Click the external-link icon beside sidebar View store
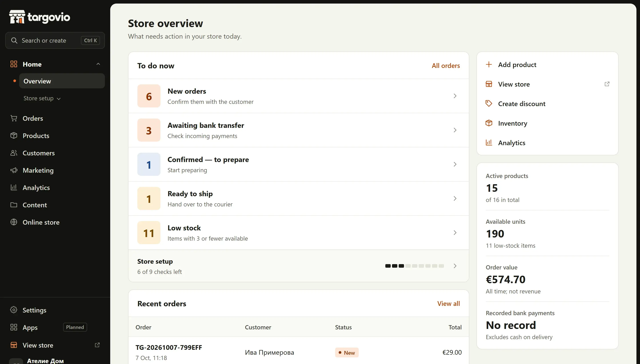 click(x=97, y=345)
